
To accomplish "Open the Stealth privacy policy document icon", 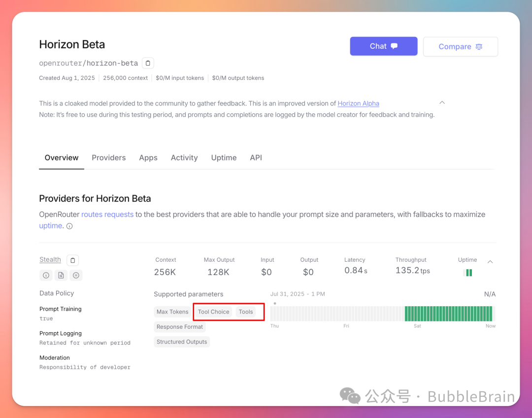I will [61, 276].
